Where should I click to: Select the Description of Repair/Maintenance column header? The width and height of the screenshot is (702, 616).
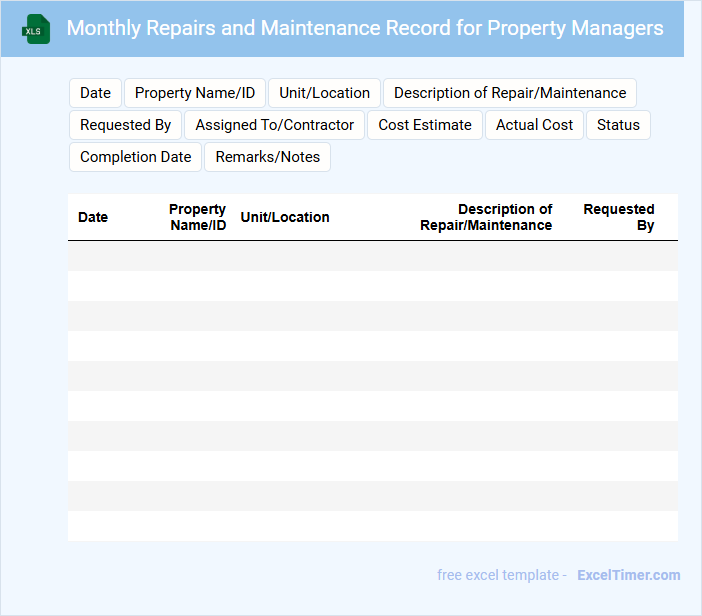click(x=486, y=217)
